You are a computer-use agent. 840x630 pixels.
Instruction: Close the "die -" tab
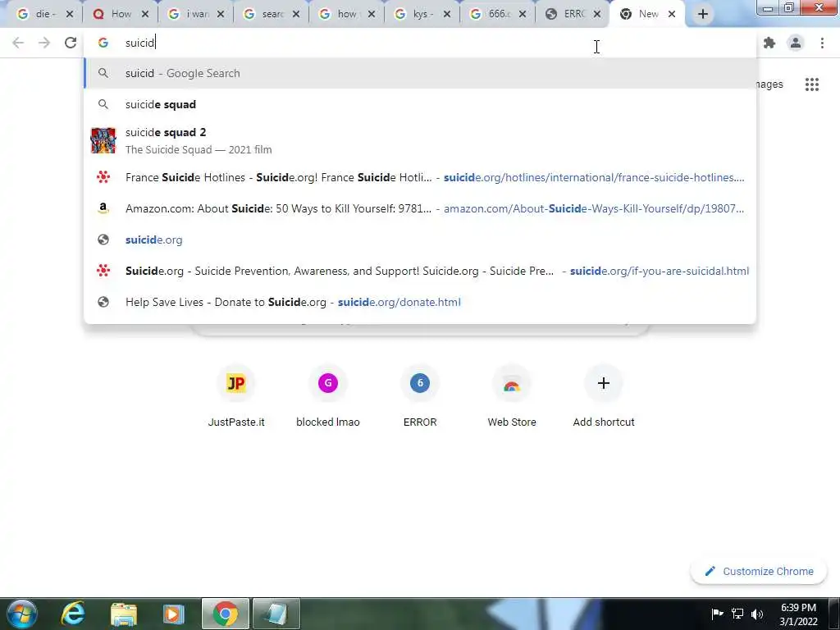point(69,14)
